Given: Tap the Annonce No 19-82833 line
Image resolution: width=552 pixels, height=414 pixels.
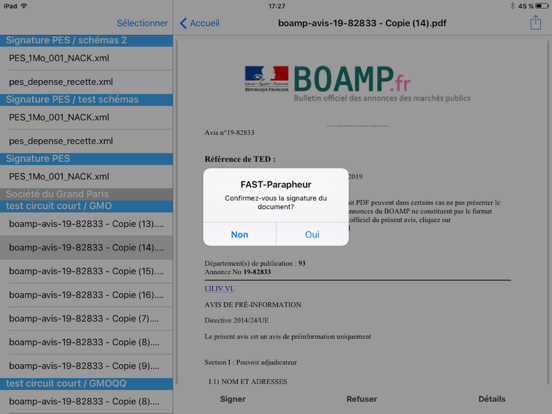Looking at the screenshot, I should [x=238, y=272].
